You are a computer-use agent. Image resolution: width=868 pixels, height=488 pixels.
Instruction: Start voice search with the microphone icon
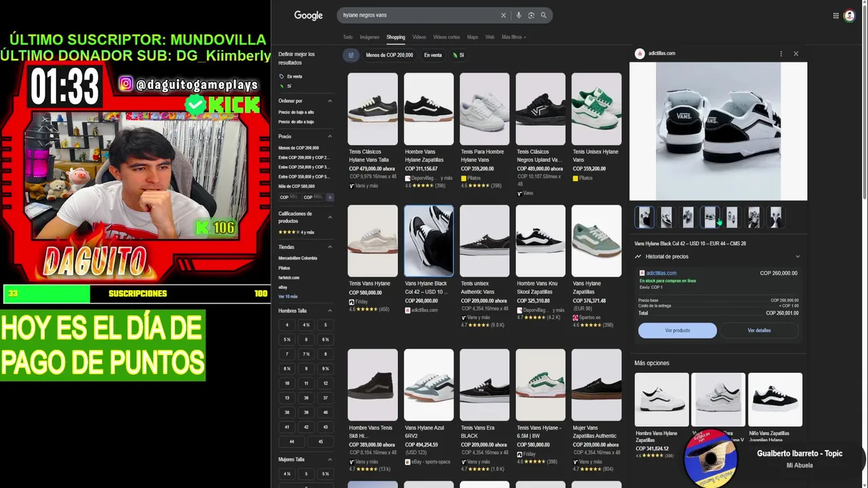(519, 15)
